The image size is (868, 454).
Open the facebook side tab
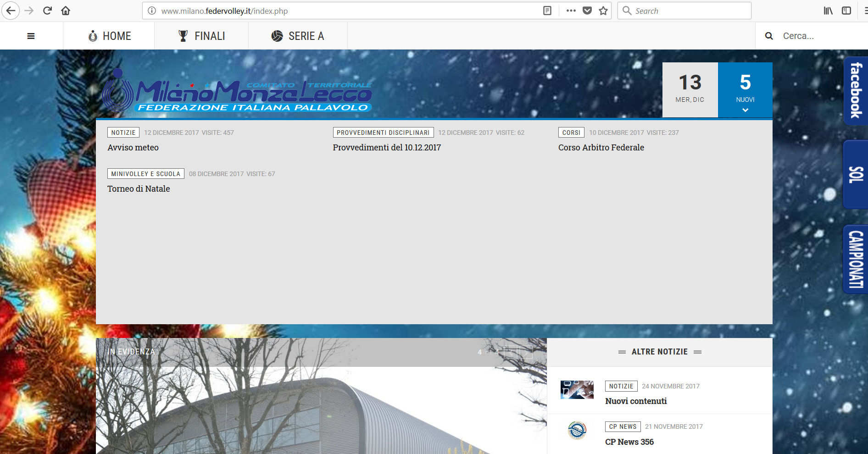(856, 91)
